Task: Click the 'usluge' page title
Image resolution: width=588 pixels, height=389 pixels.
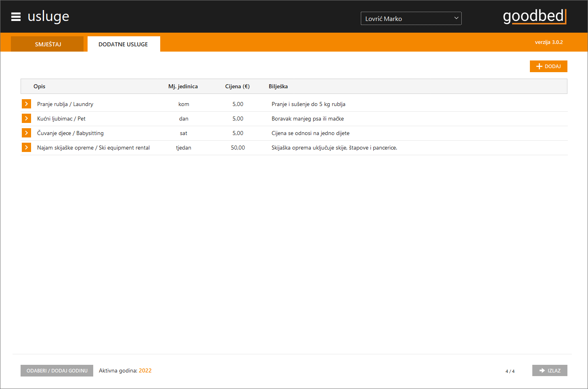Action: (48, 17)
